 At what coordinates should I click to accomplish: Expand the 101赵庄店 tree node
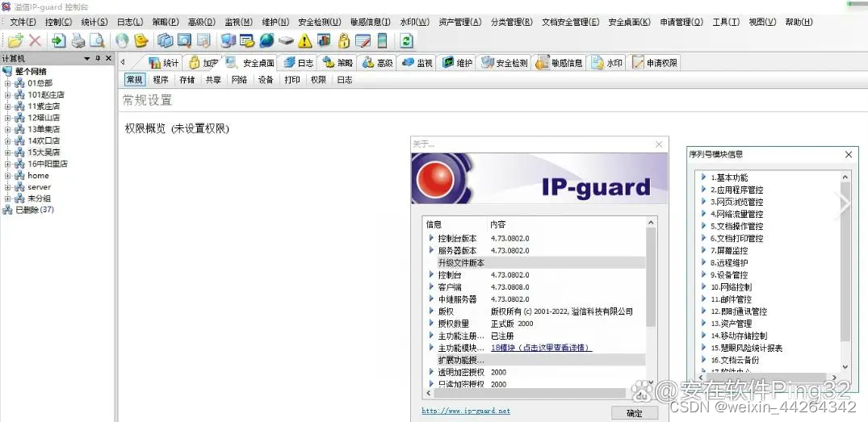pos(7,94)
